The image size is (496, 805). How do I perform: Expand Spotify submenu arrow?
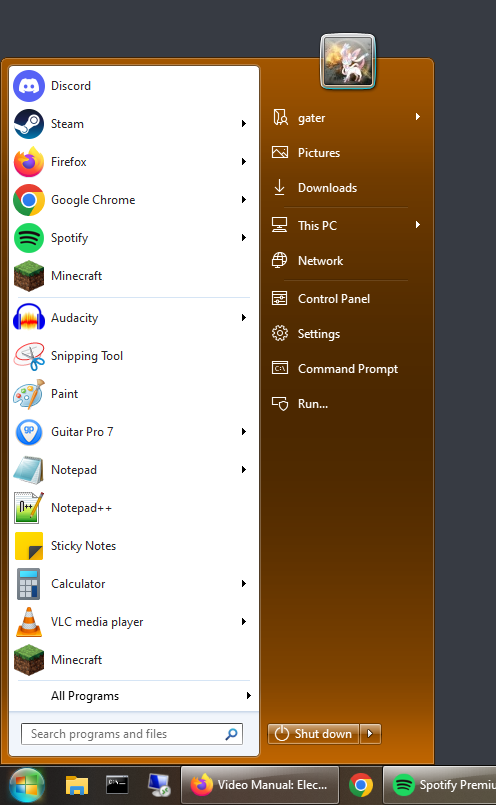coord(244,238)
